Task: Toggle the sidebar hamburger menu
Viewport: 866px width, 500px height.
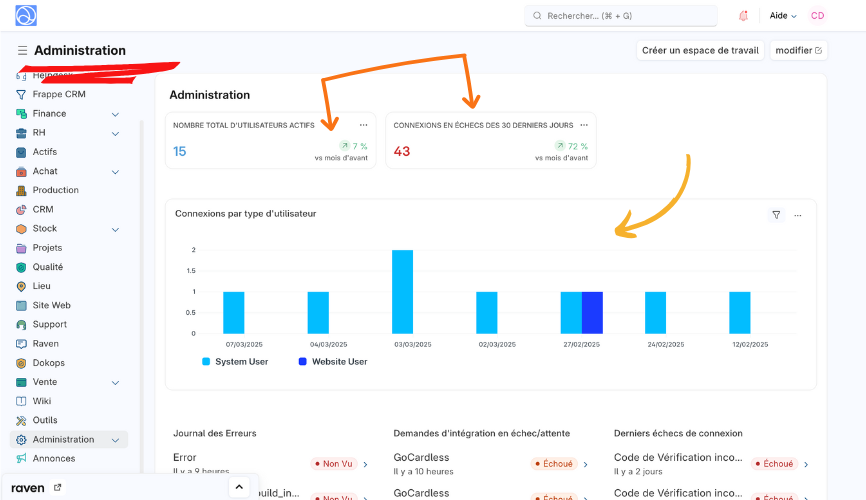Action: click(22, 50)
